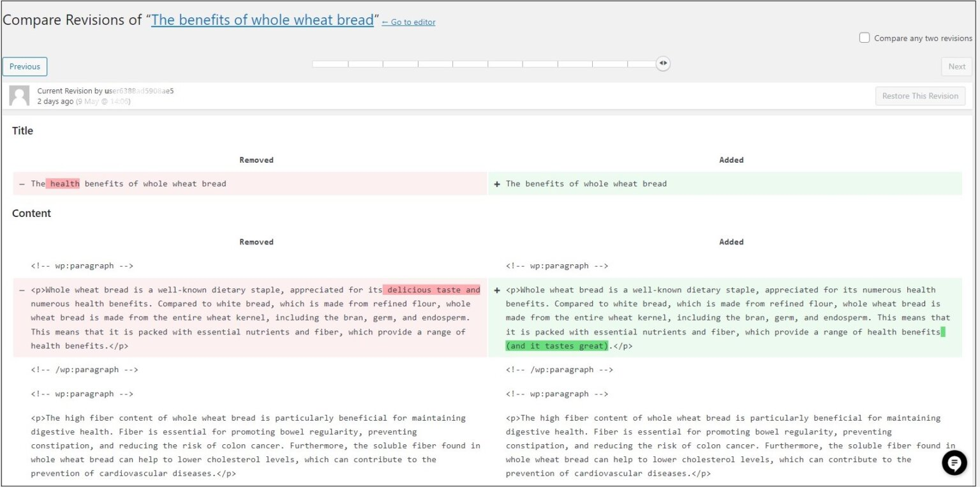980x487 pixels.
Task: Click the Previous revision button
Action: pyautogui.click(x=25, y=66)
